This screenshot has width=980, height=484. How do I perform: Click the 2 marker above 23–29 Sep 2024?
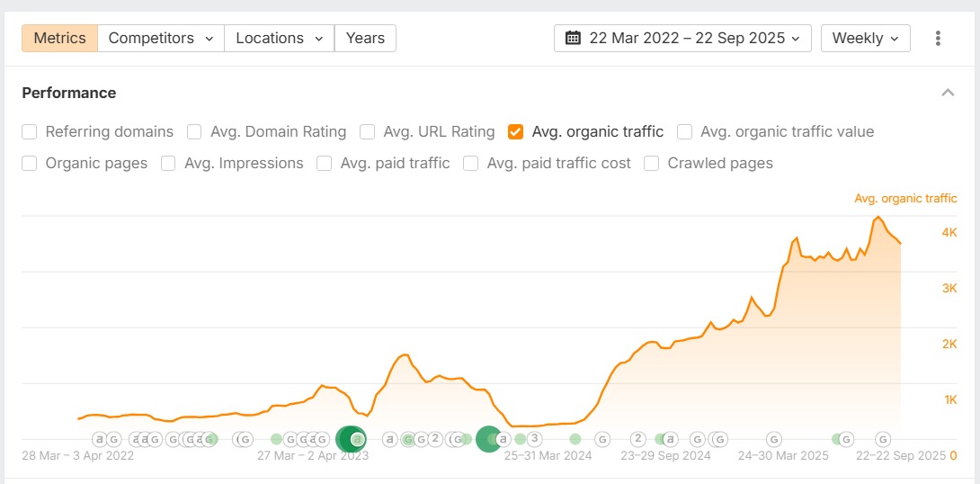click(637, 439)
